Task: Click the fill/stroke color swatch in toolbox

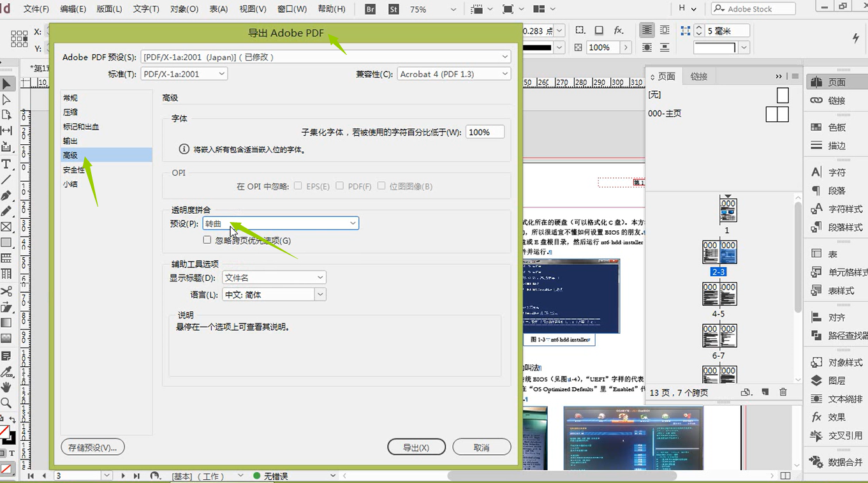Action: click(x=6, y=434)
